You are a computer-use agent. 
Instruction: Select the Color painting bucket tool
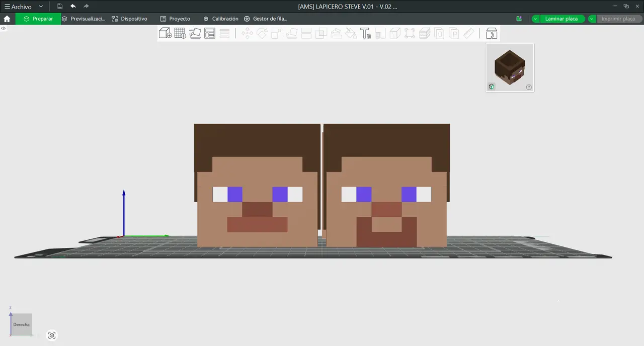coord(351,33)
